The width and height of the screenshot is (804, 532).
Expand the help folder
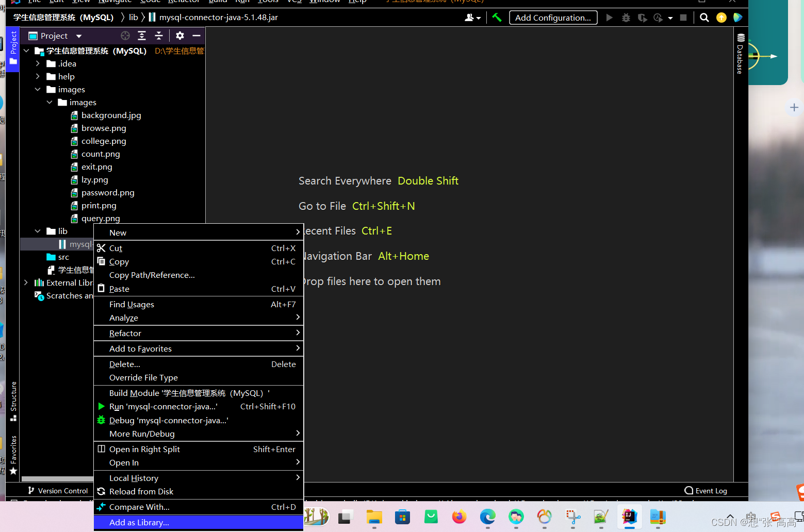[38, 76]
